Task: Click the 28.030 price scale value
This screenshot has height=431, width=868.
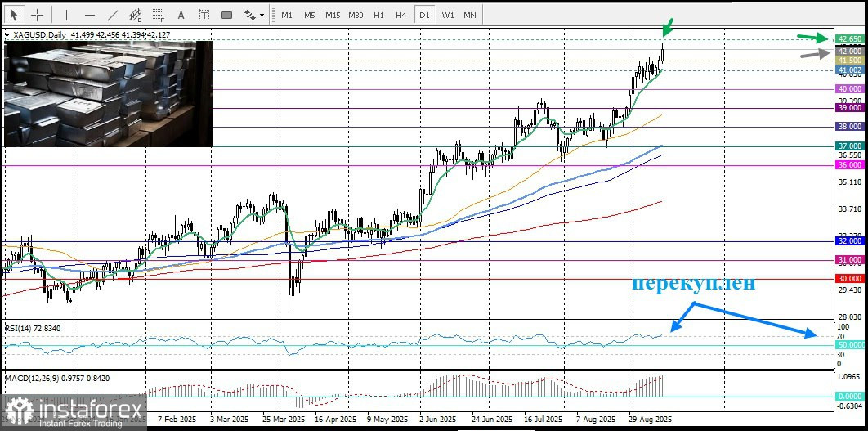Action: tap(848, 317)
